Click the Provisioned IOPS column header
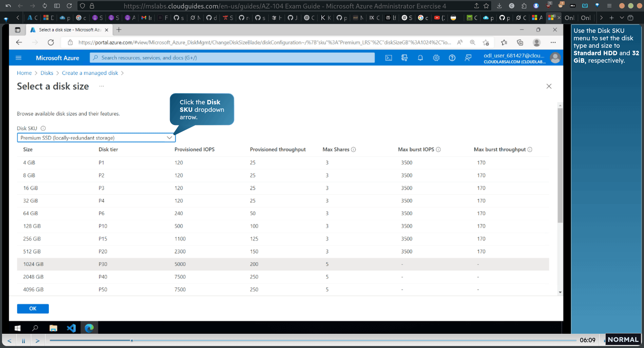This screenshot has height=348, width=644. (x=194, y=149)
